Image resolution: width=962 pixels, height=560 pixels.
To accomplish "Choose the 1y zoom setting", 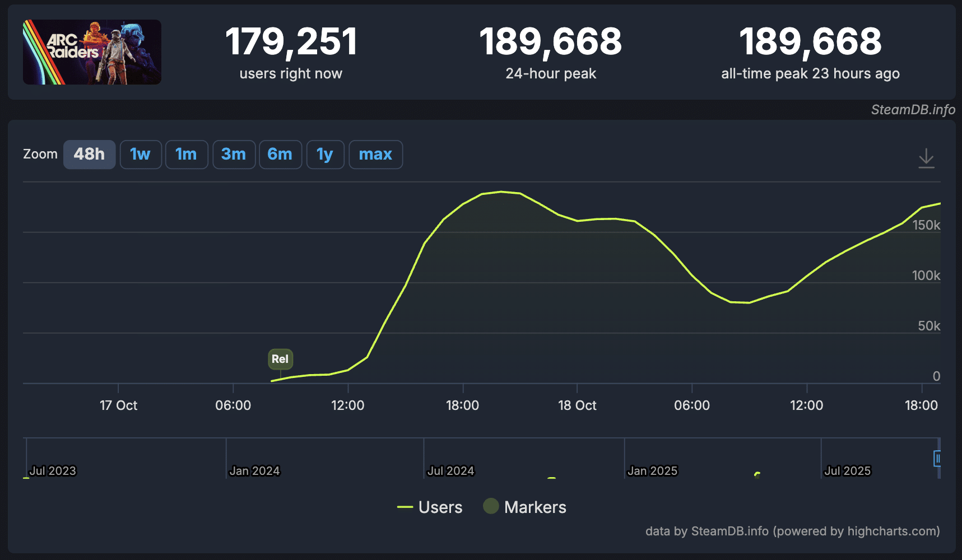I will click(x=325, y=154).
